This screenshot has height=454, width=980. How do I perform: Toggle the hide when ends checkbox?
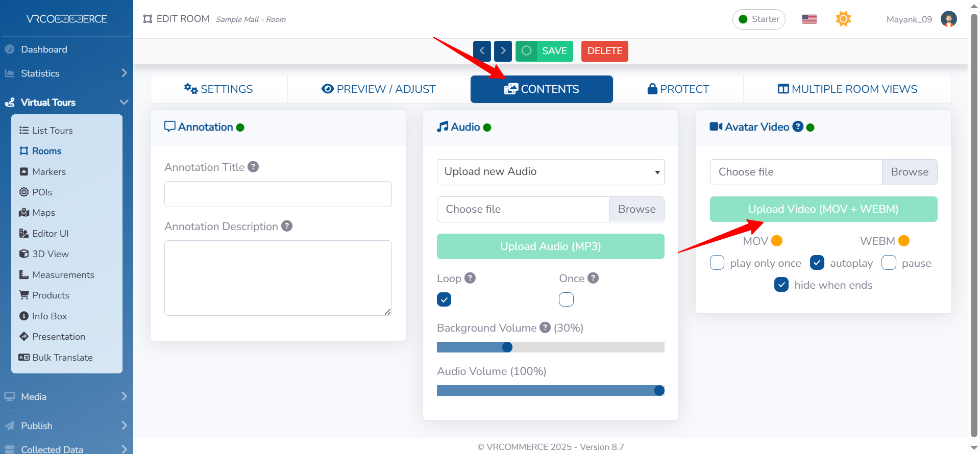(781, 285)
